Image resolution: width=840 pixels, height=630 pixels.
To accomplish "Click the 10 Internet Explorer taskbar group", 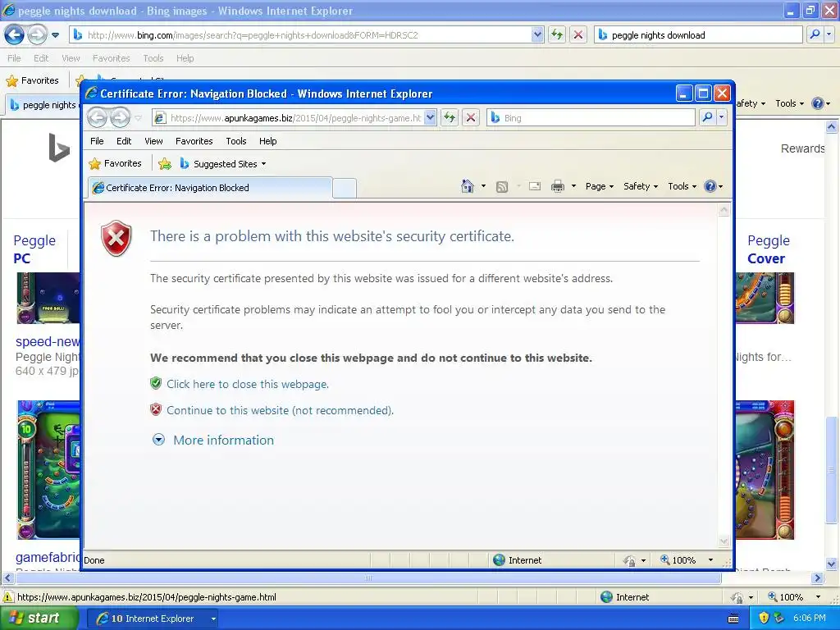I will click(x=152, y=619).
